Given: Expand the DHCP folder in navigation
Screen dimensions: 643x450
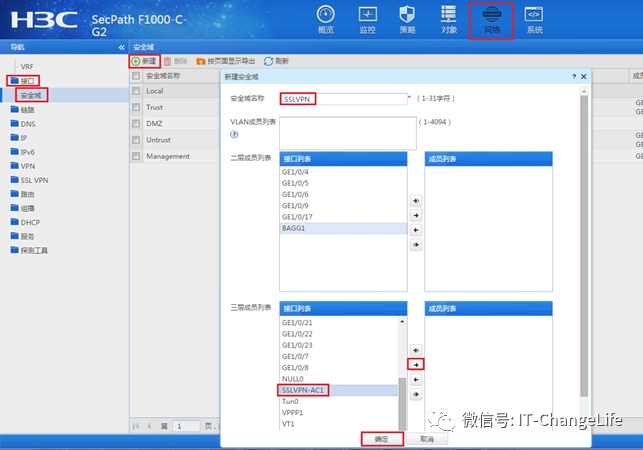Looking at the screenshot, I should (x=25, y=222).
